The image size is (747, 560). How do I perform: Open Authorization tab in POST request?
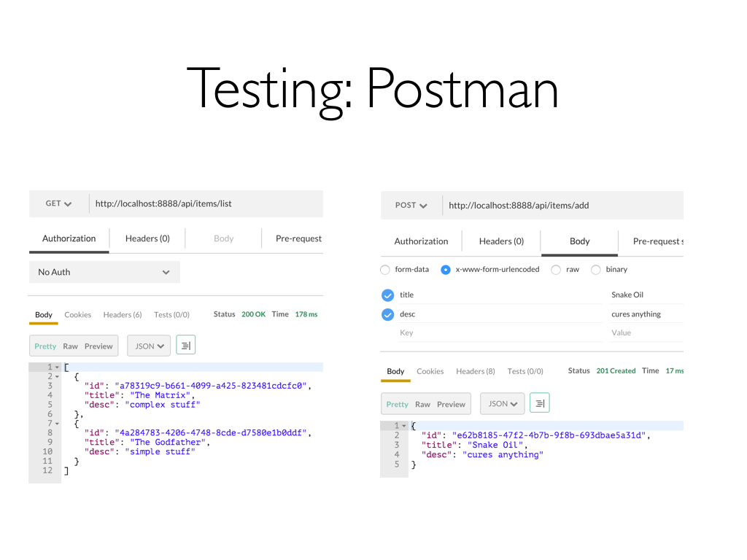[421, 241]
